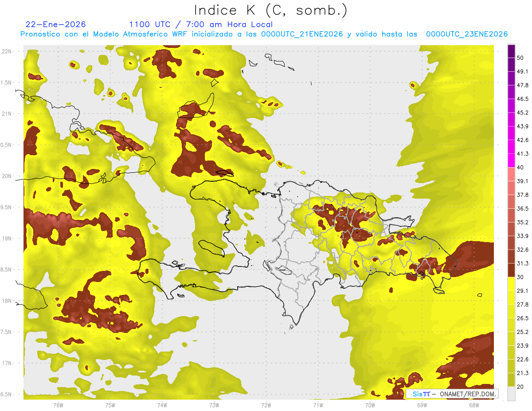Click the "73W" longitude label
The image size is (532, 411).
[214, 405]
